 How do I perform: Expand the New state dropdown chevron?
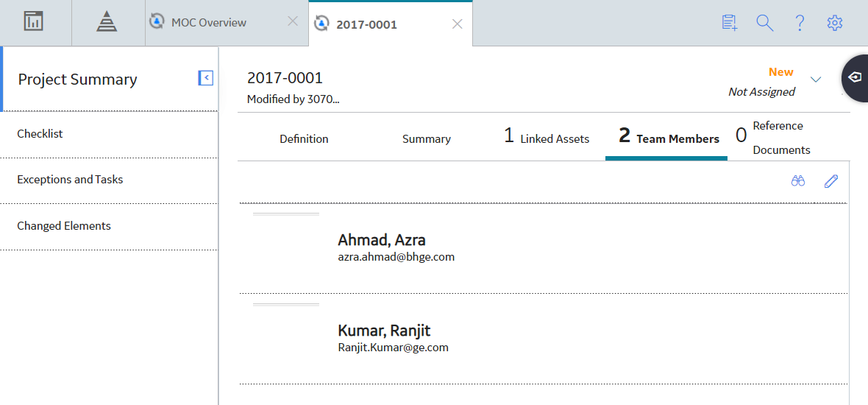tap(816, 80)
